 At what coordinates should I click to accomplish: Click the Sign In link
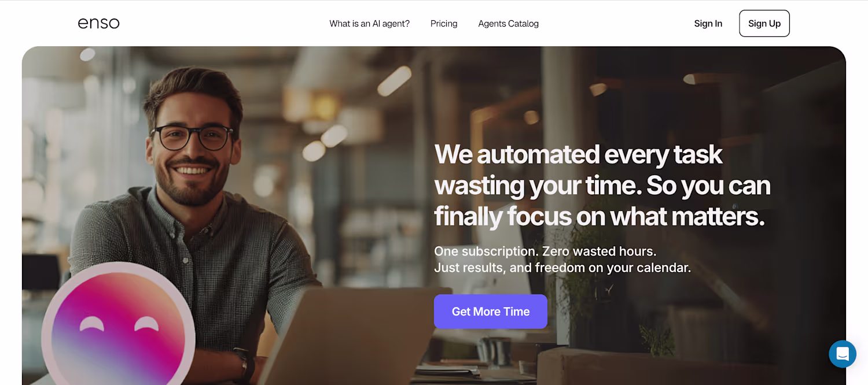(x=708, y=24)
